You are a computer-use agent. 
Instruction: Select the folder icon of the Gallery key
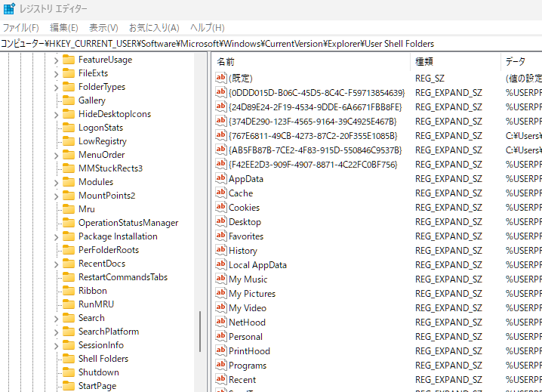[x=69, y=100]
